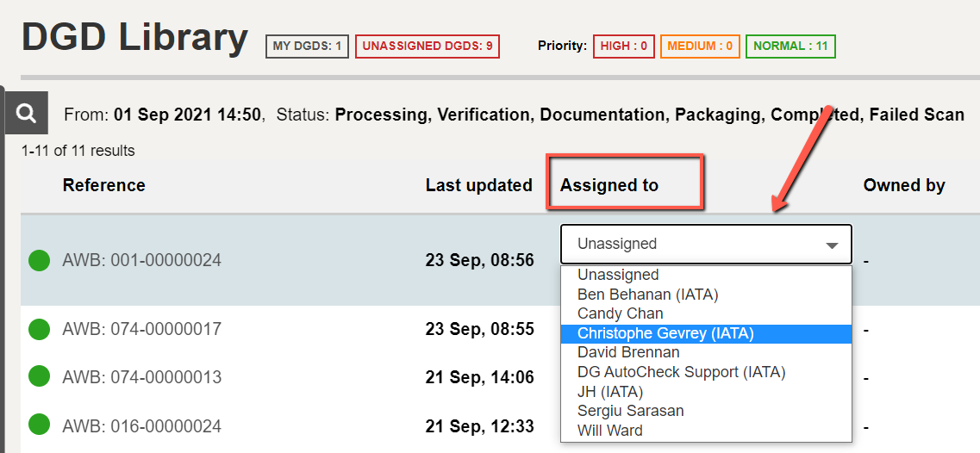Image resolution: width=980 pixels, height=453 pixels.
Task: Filter by UNASSIGNED DGDS: 9 badge
Action: tap(428, 46)
